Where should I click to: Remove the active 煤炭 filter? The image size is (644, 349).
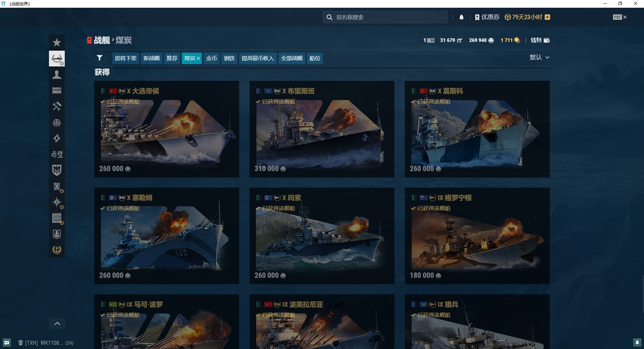198,58
